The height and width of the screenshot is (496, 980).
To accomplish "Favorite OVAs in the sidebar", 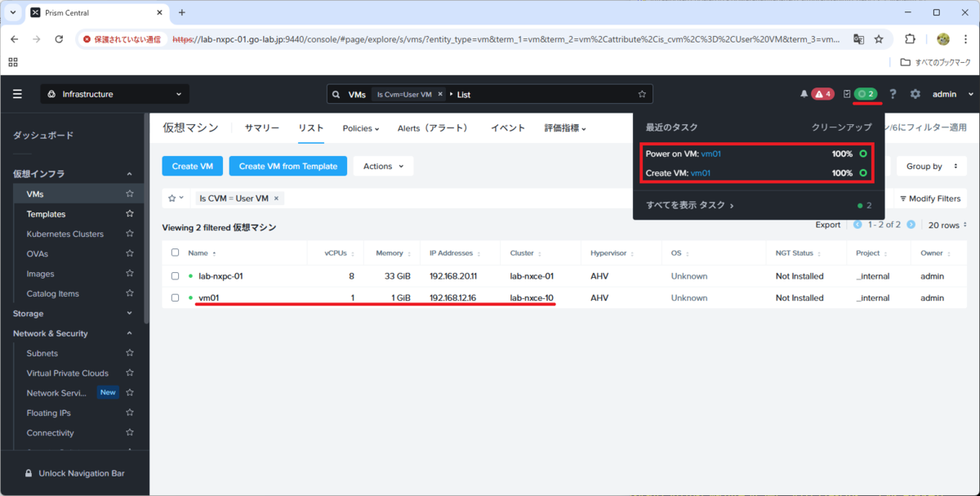I will pyautogui.click(x=129, y=254).
